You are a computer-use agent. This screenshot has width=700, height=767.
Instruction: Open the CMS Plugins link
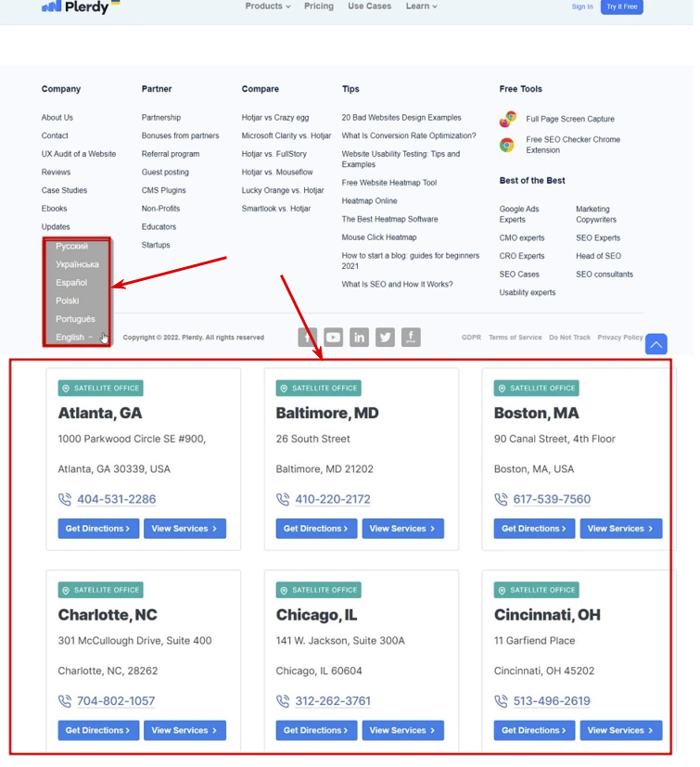[x=163, y=190]
